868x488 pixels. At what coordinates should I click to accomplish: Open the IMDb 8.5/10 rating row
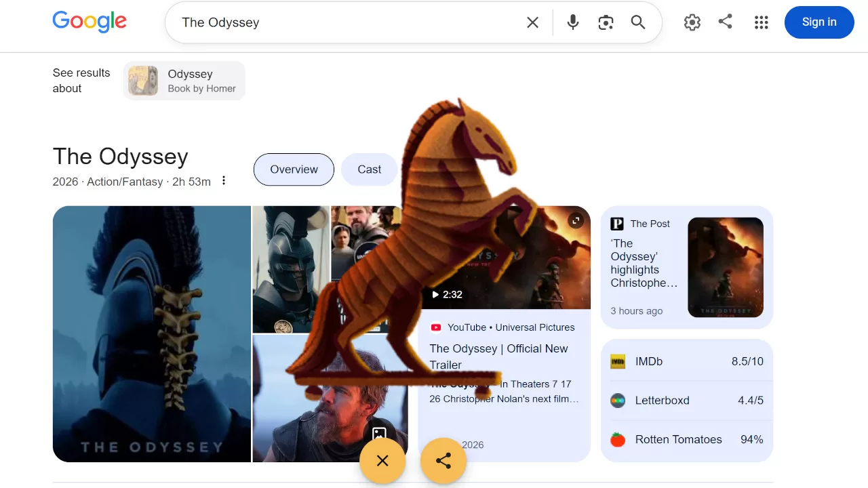coord(687,361)
